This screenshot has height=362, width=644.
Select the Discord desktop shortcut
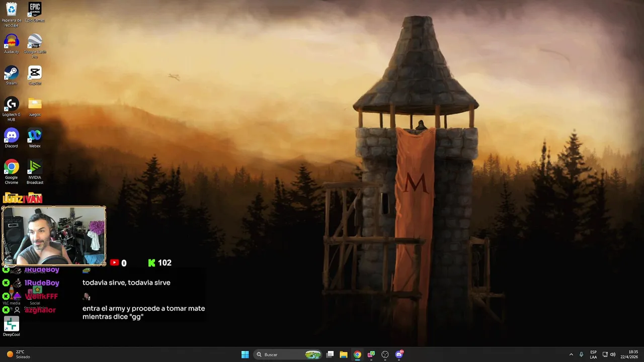(11, 138)
